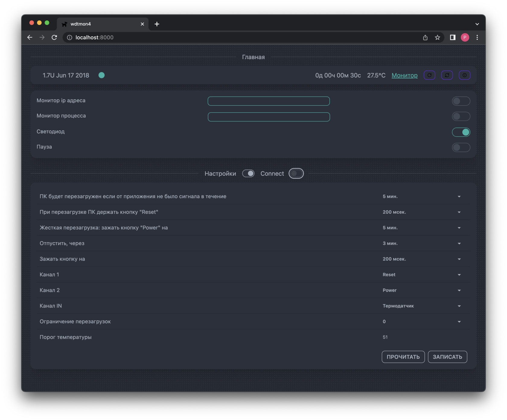Screen dimensions: 507x420
Task: Click the single-arrow reset icon button
Action: (x=429, y=75)
